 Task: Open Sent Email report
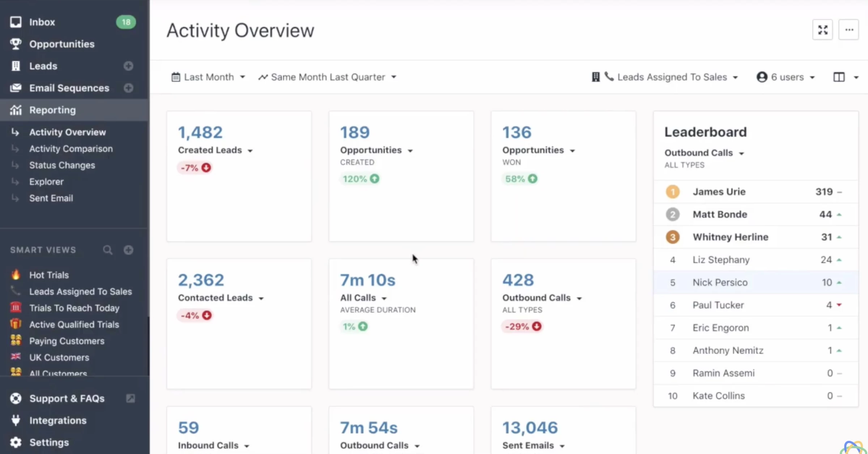pyautogui.click(x=51, y=198)
